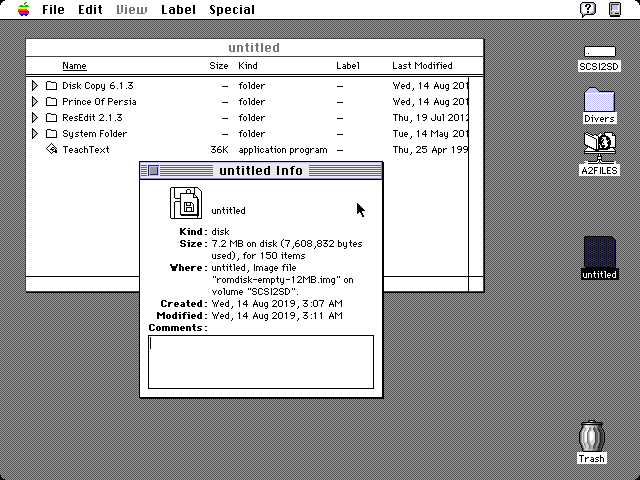Click the untitled Info close box
Screen dimensions: 640x480
click(x=153, y=170)
